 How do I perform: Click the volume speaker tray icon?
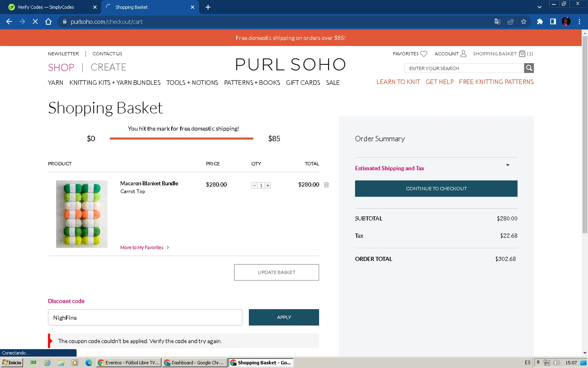[557, 363]
